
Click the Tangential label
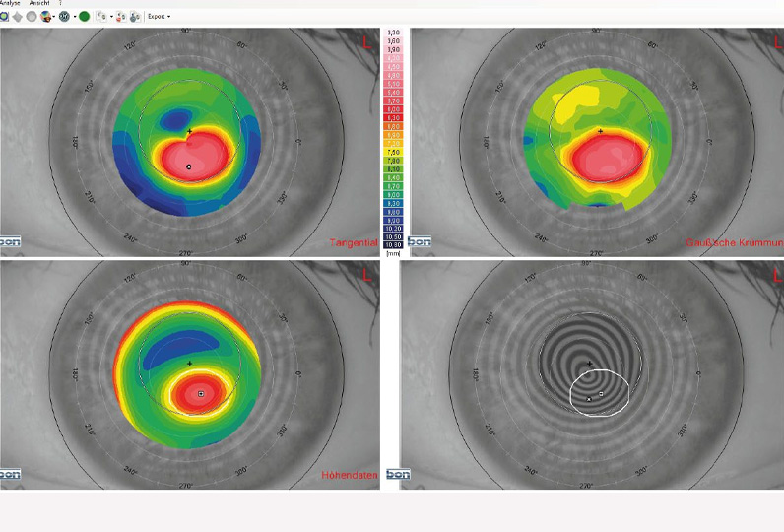(354, 243)
